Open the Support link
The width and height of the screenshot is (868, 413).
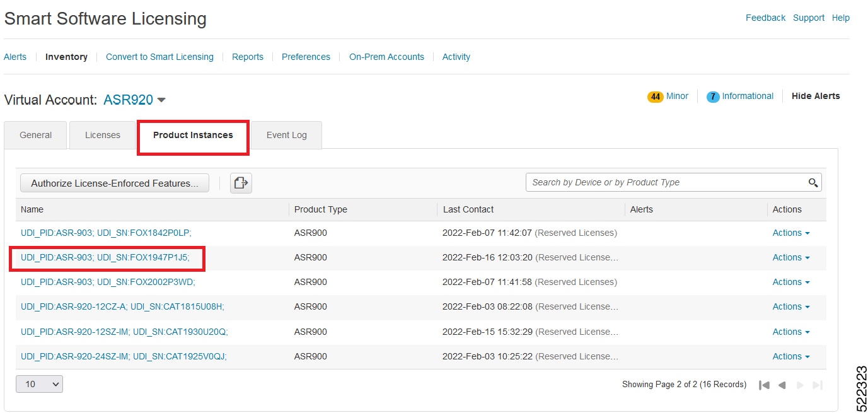click(x=809, y=18)
